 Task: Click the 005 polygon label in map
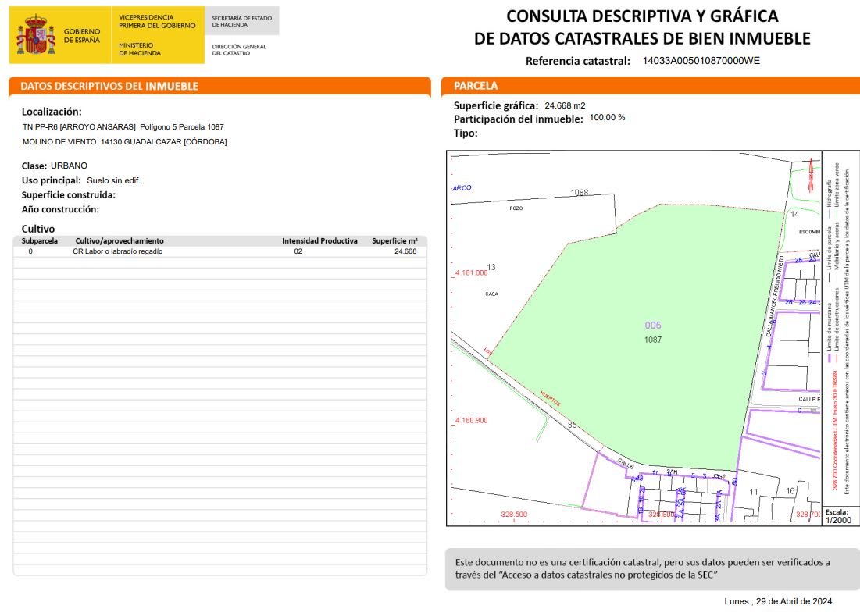[x=653, y=325]
